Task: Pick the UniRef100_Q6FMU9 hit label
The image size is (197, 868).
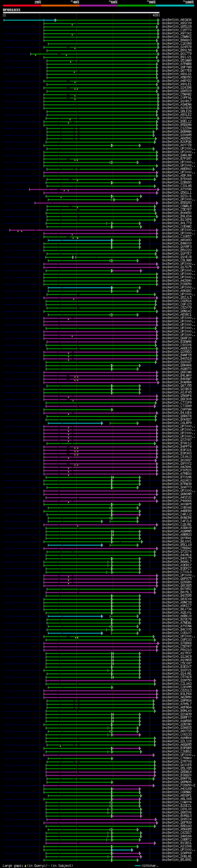Action: point(177,822)
